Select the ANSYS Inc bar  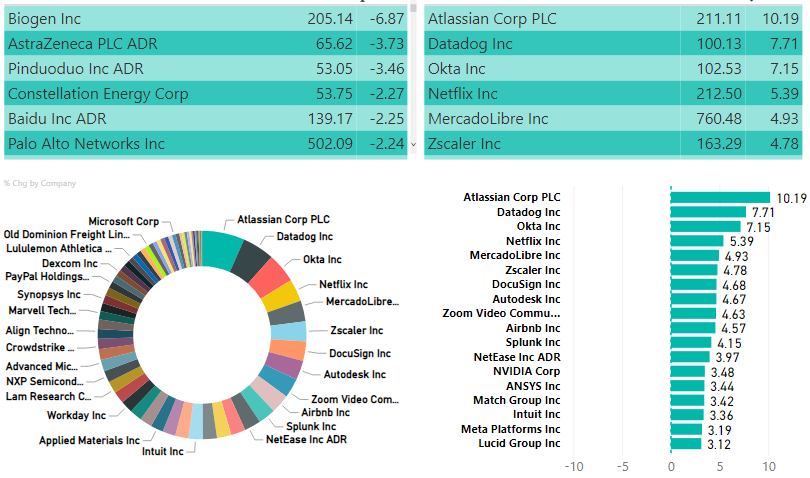point(687,386)
